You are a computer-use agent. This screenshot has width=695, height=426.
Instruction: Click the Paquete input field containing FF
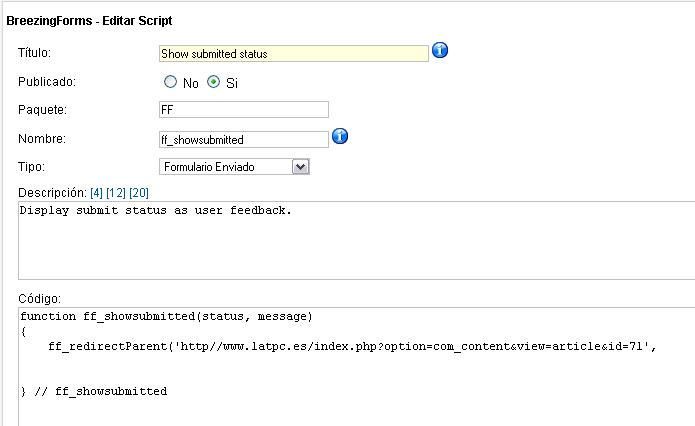[x=244, y=109]
